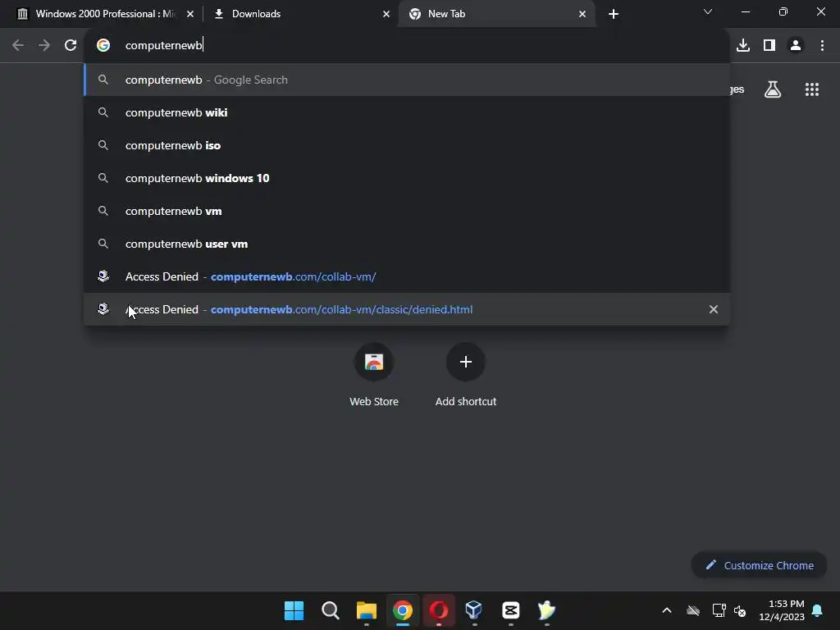Open the Chrome downloads icon
Viewport: 840px width, 630px height.
click(x=743, y=46)
